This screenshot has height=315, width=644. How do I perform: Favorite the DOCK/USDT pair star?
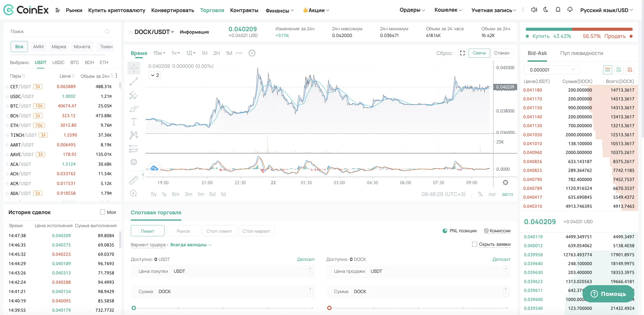(130, 32)
